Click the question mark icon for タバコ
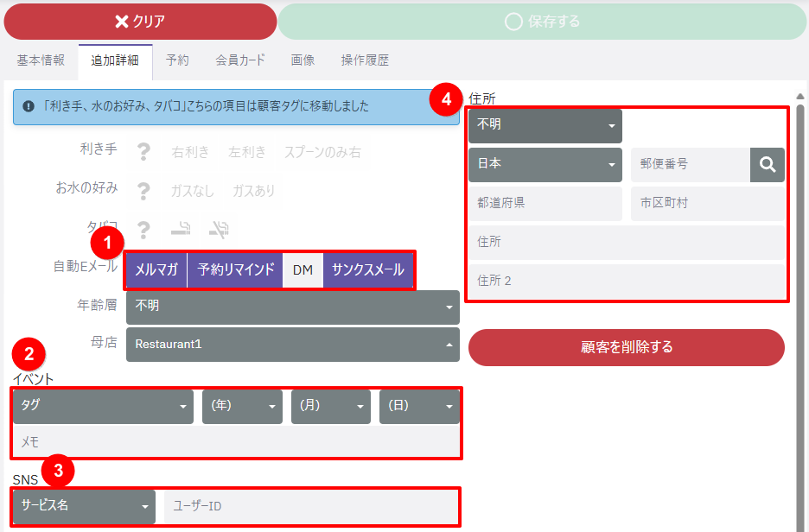The height and width of the screenshot is (532, 809). (x=143, y=230)
